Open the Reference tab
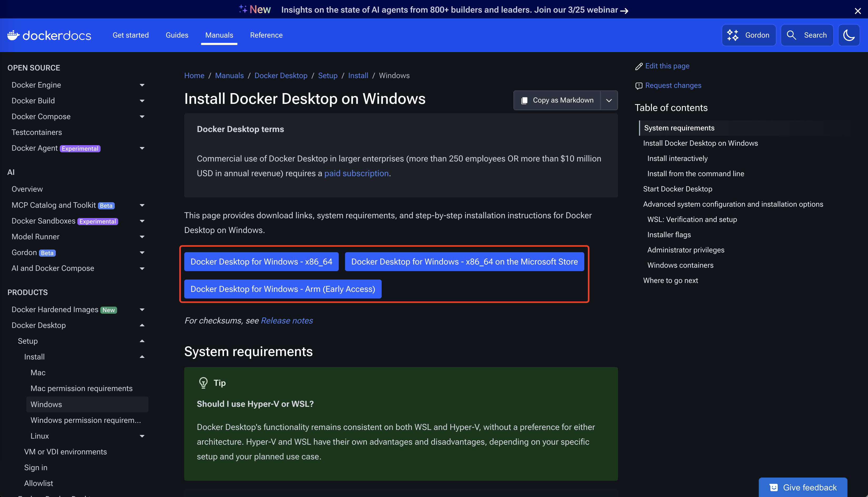 [x=266, y=35]
